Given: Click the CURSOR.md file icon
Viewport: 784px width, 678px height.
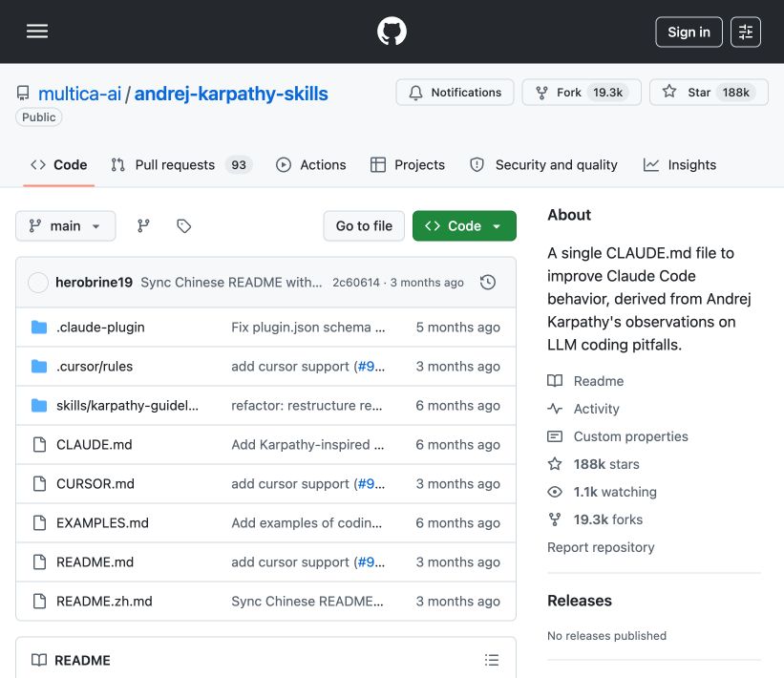Looking at the screenshot, I should (39, 484).
